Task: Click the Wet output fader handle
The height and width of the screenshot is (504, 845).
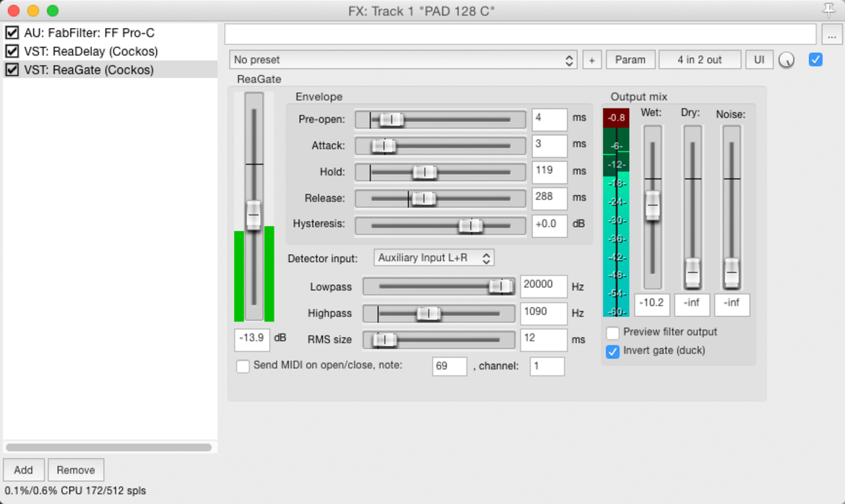Action: 652,205
